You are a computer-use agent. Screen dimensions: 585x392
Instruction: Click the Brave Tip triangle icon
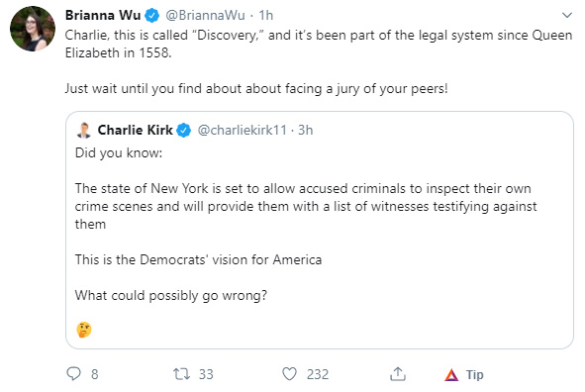[x=451, y=374]
